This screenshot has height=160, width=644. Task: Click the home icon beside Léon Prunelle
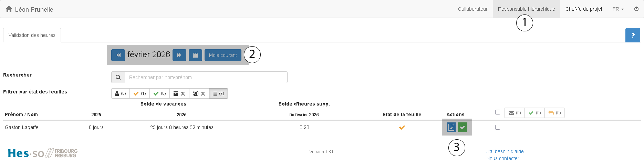pyautogui.click(x=9, y=9)
